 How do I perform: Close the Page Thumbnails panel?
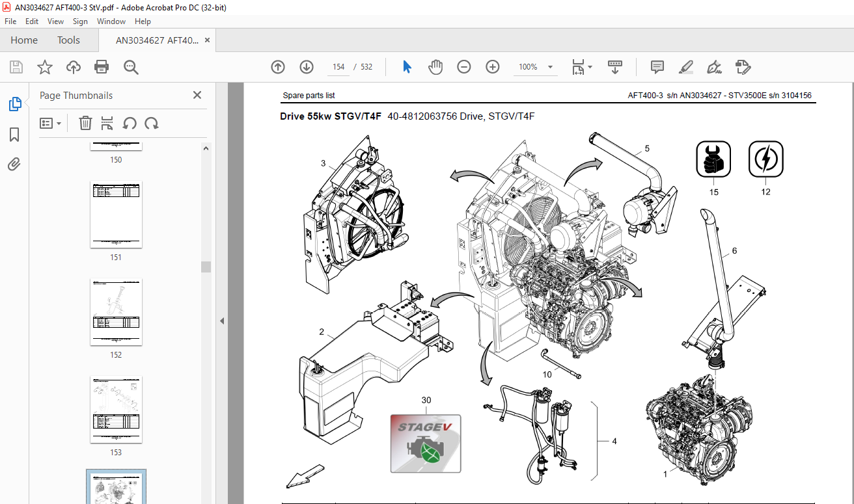click(197, 95)
